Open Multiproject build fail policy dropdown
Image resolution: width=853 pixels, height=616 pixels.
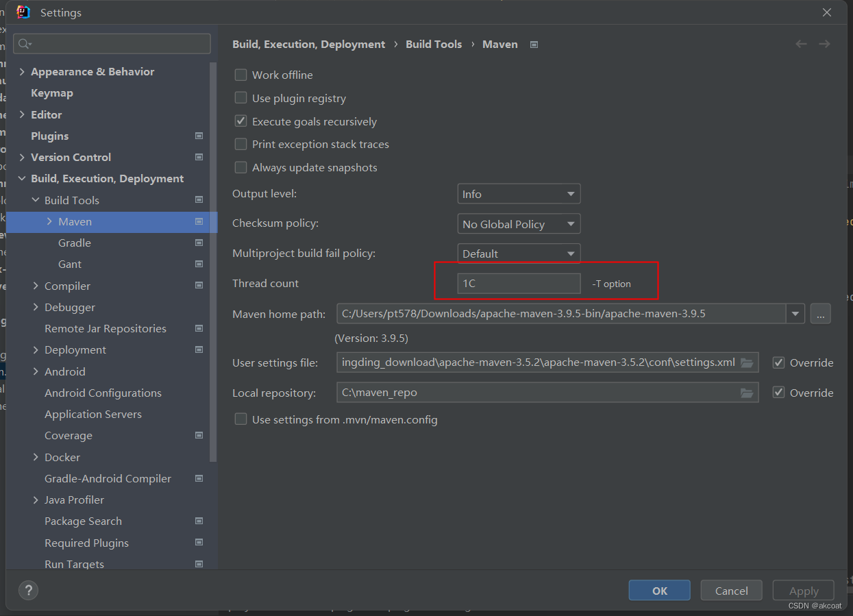click(x=519, y=254)
